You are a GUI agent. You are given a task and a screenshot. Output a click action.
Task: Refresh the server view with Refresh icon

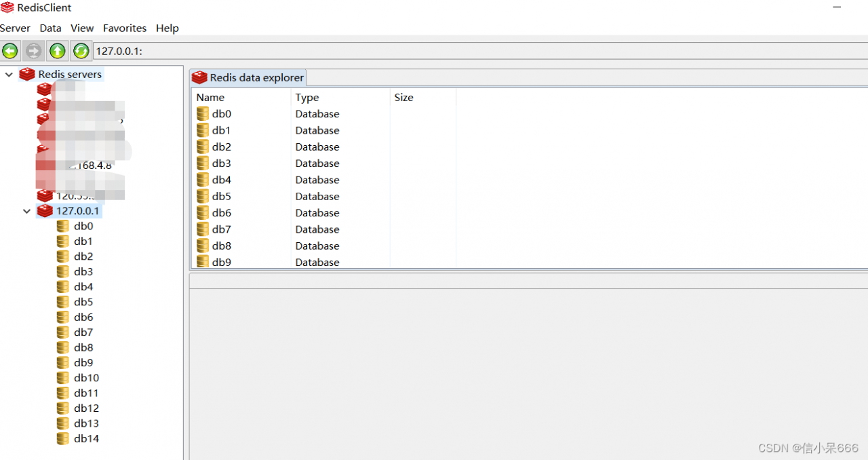81,51
